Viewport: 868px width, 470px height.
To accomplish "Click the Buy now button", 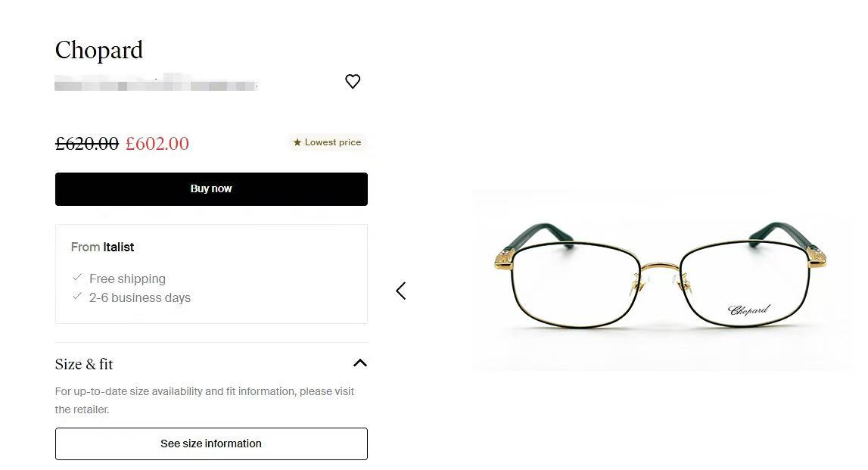I will (x=211, y=188).
